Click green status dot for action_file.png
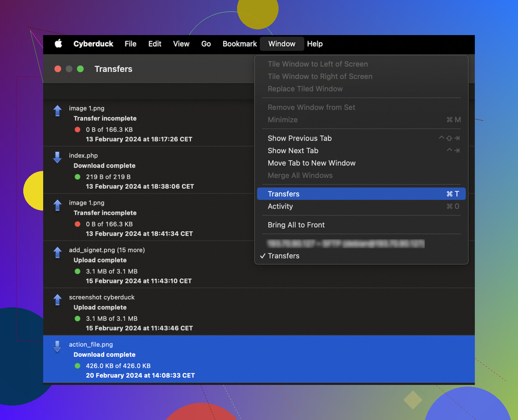The image size is (518, 420). point(78,366)
